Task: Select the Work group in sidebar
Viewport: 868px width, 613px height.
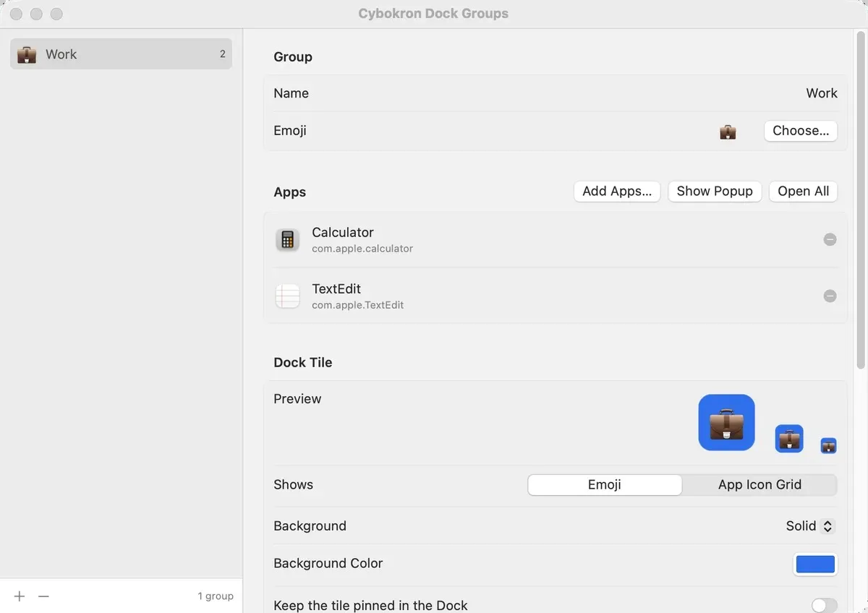Action: [121, 54]
